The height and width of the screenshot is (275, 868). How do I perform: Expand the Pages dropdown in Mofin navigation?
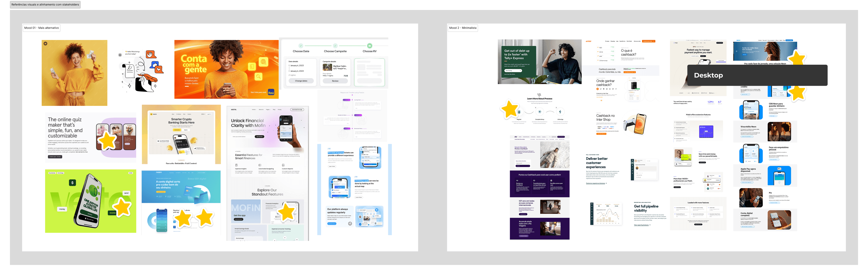click(268, 110)
